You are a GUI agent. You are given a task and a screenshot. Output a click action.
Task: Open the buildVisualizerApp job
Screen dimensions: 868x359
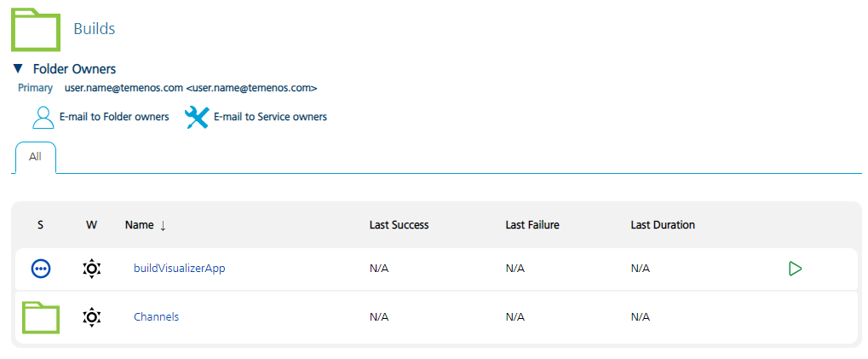179,269
